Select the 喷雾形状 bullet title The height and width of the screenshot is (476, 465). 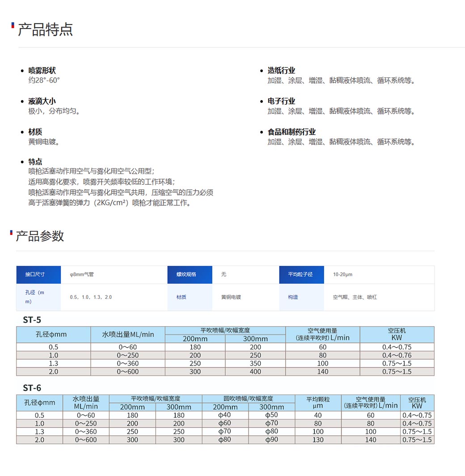point(42,71)
